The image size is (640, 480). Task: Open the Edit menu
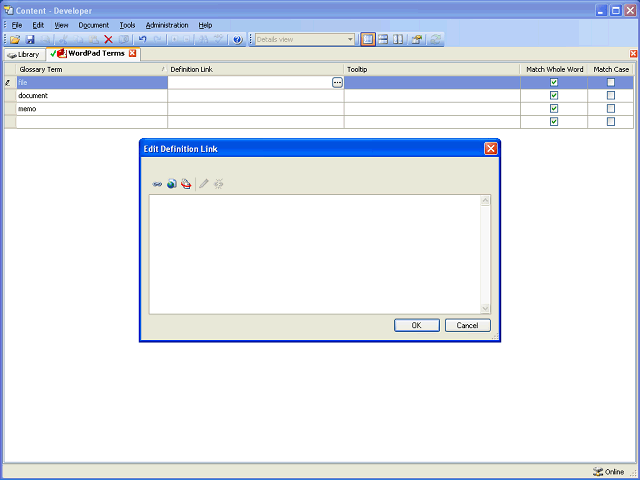click(x=38, y=25)
